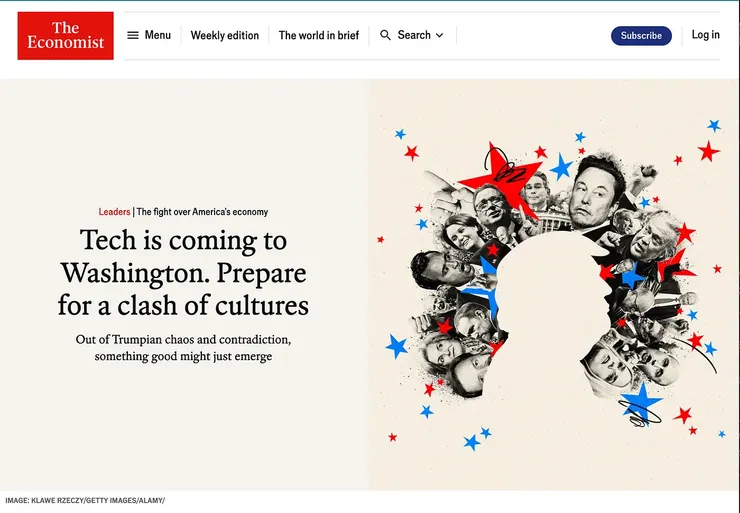Select the red Leaders section link
Image resolution: width=740 pixels, height=513 pixels.
(114, 212)
